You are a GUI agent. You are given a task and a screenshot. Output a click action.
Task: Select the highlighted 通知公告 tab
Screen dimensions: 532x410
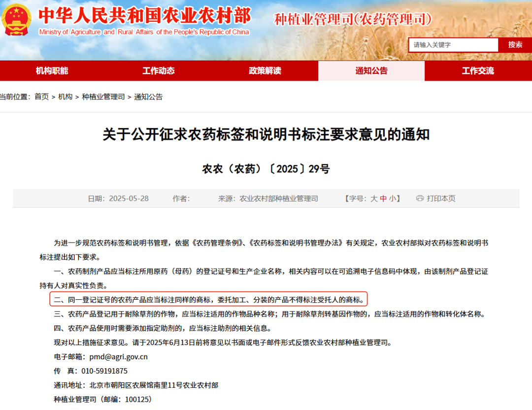pyautogui.click(x=371, y=70)
